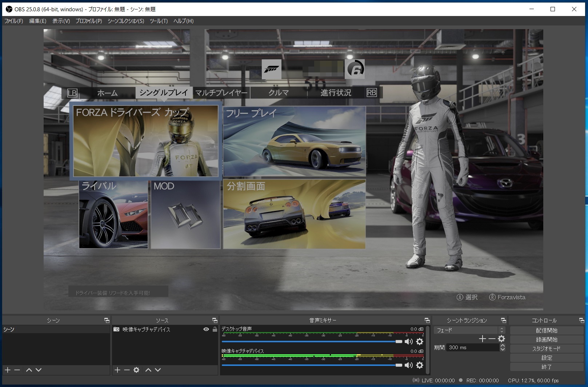Open transition properties gear icon
This screenshot has height=387, width=588.
click(x=501, y=339)
